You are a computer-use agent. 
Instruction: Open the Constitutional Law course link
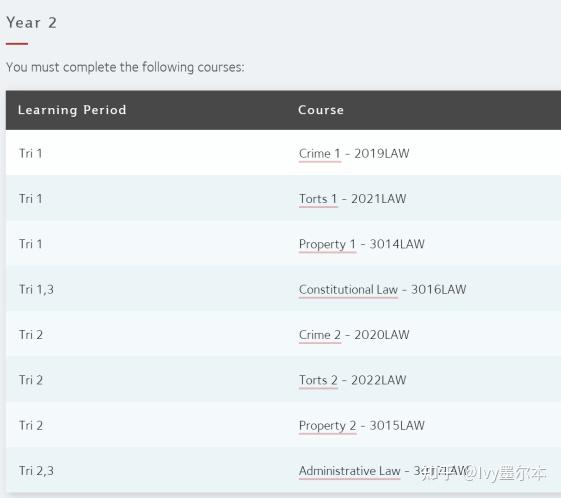(348, 289)
